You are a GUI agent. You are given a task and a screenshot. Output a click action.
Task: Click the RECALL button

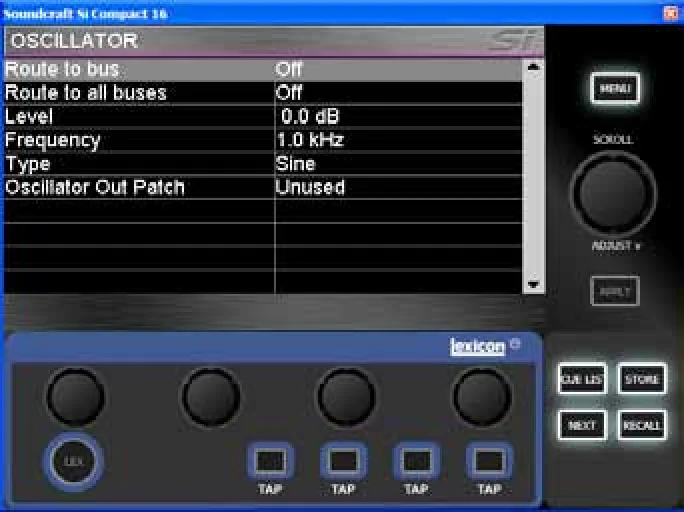pyautogui.click(x=642, y=425)
